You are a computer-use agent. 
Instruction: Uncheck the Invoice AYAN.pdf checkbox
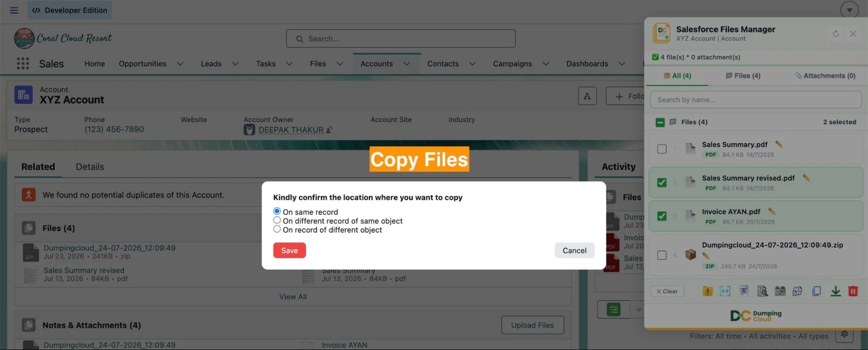[x=662, y=216]
